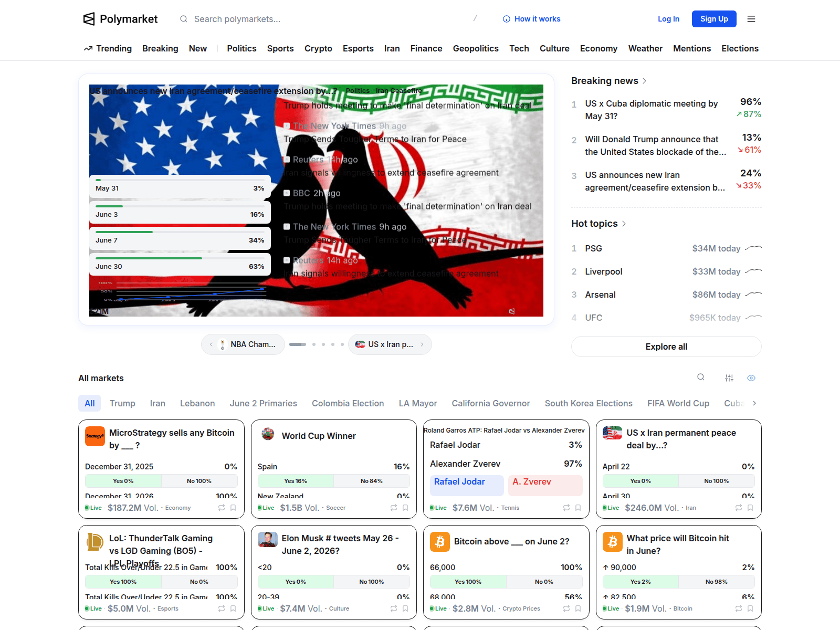Open the market filter sliders icon
The height and width of the screenshot is (630, 840).
point(729,378)
